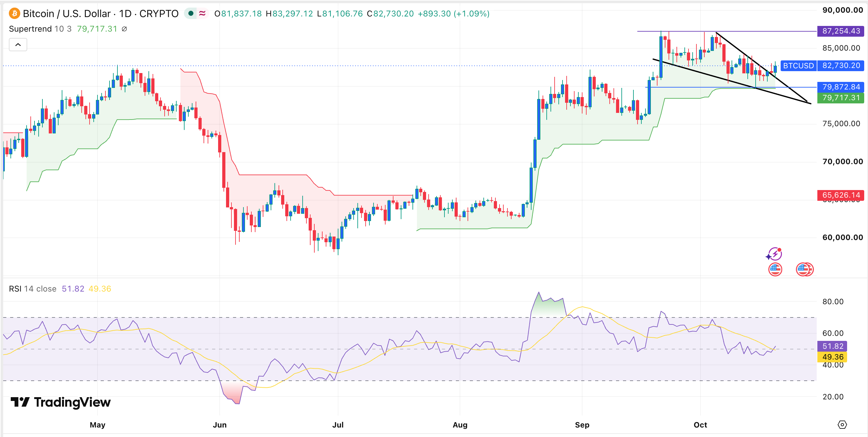Toggle Supertrend visibility via the crossed-circle icon
Screen dimensions: 868x437
point(124,29)
